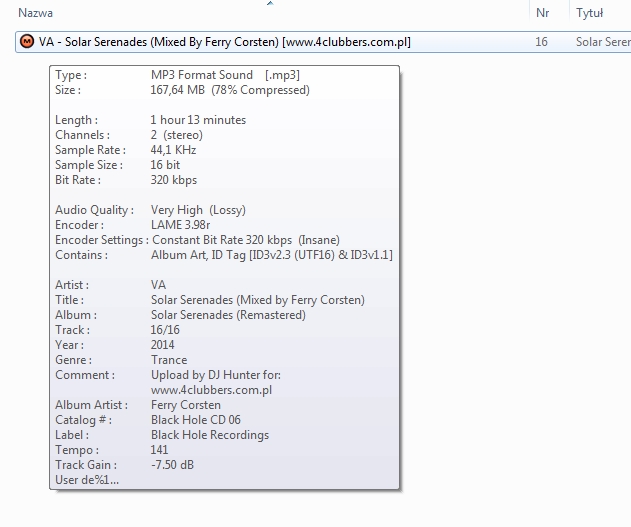631x527 pixels.
Task: Click the '167,64 MB (78% Compressed)' size value
Action: pyautogui.click(x=230, y=90)
